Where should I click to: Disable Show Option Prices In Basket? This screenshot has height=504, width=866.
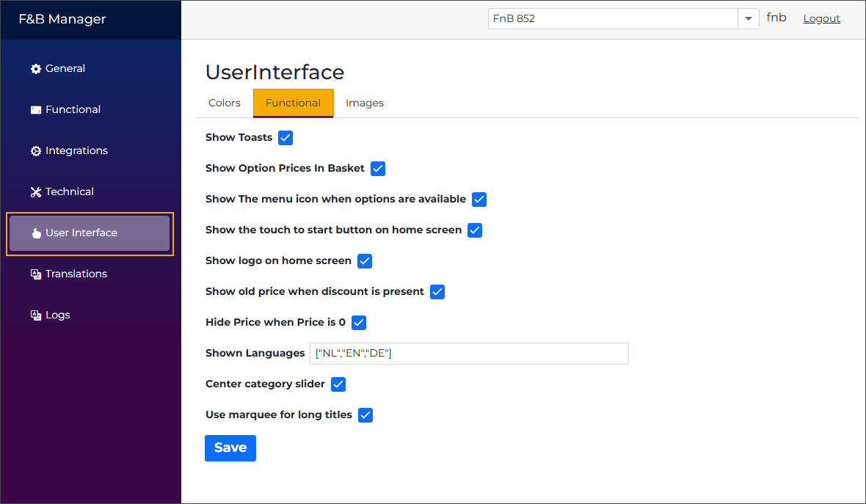(377, 168)
